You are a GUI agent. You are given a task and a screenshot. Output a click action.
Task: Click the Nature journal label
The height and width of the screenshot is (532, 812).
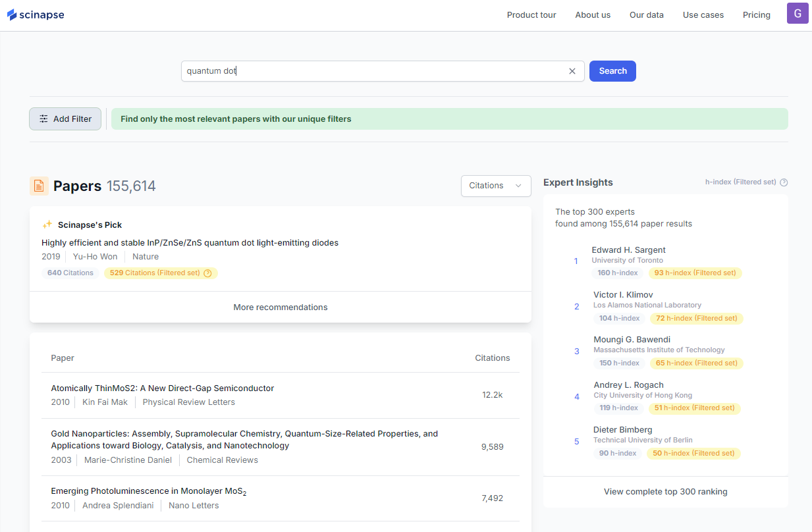tap(146, 257)
